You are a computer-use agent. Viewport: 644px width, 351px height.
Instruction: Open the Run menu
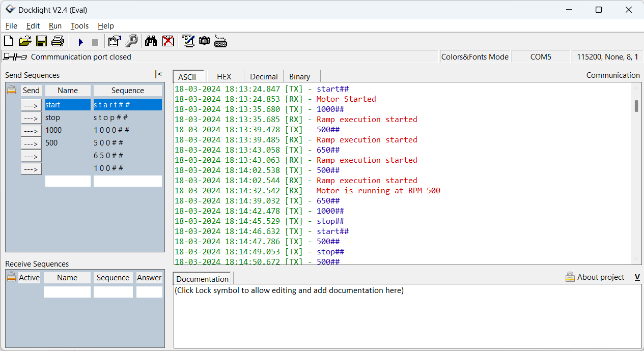click(x=55, y=25)
